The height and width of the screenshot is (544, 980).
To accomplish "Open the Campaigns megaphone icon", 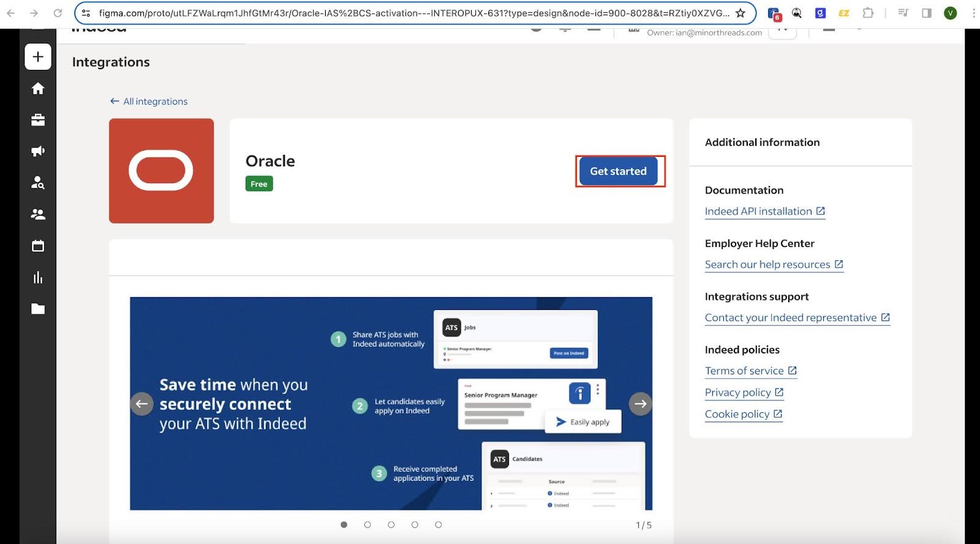I will click(x=38, y=151).
